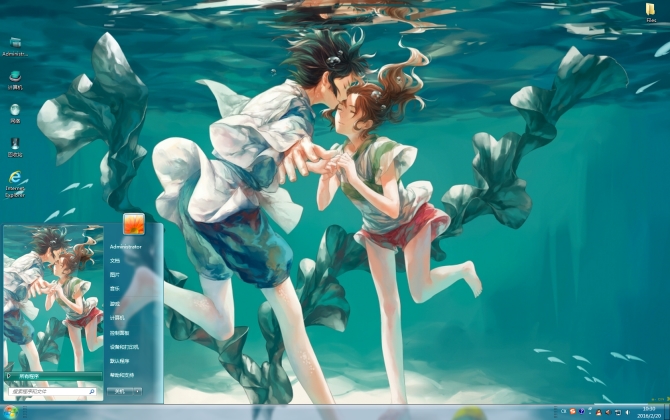Open 音乐 in Start menu
Image resolution: width=670 pixels, height=420 pixels.
coord(115,289)
